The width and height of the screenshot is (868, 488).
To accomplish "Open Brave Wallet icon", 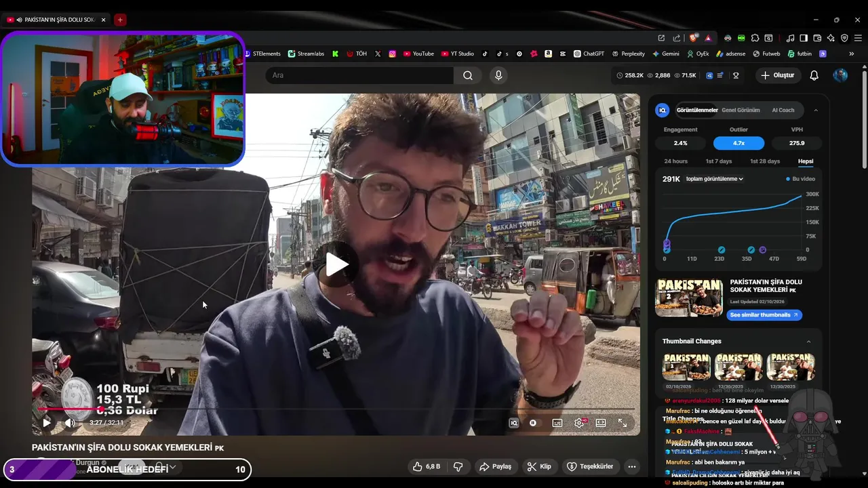I will click(817, 38).
